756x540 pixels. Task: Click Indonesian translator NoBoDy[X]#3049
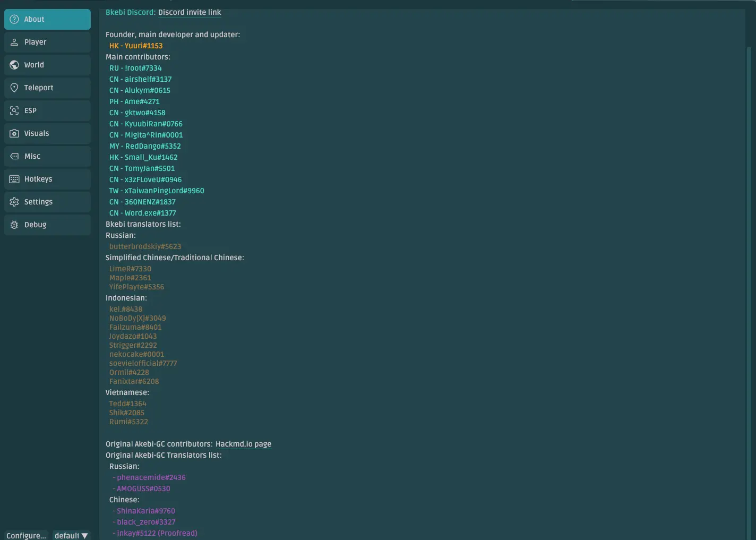tap(138, 318)
